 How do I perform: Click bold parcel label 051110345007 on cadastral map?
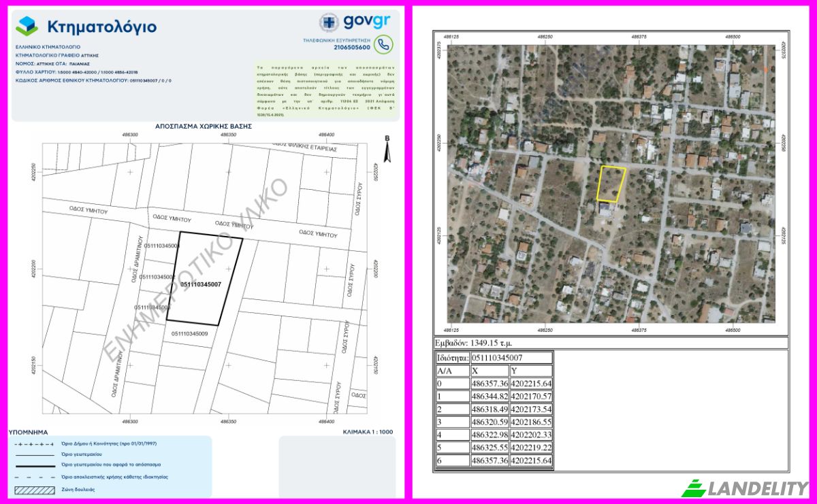click(200, 284)
